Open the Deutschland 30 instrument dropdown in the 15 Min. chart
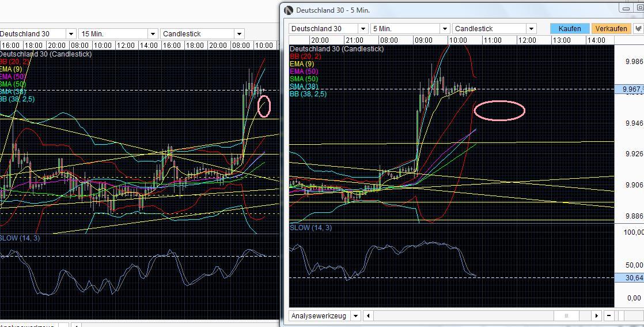Viewport: 644px width, 327px height. click(x=71, y=33)
